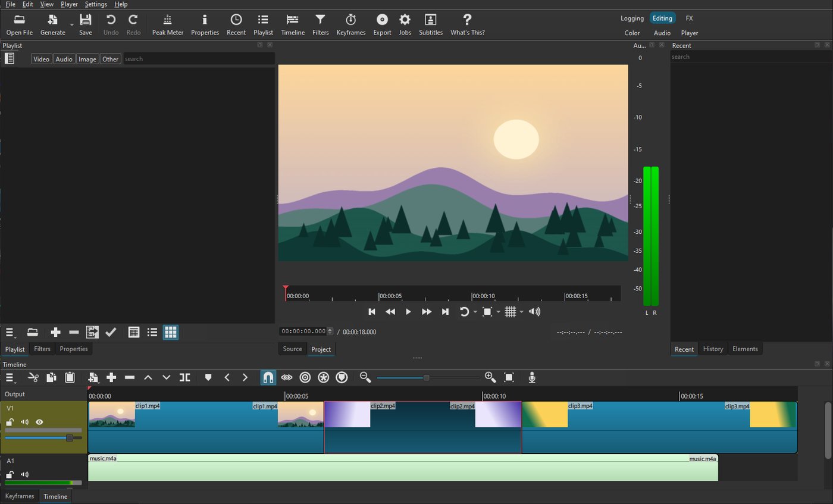Open a file with Open File button
This screenshot has width=833, height=504.
click(x=19, y=25)
